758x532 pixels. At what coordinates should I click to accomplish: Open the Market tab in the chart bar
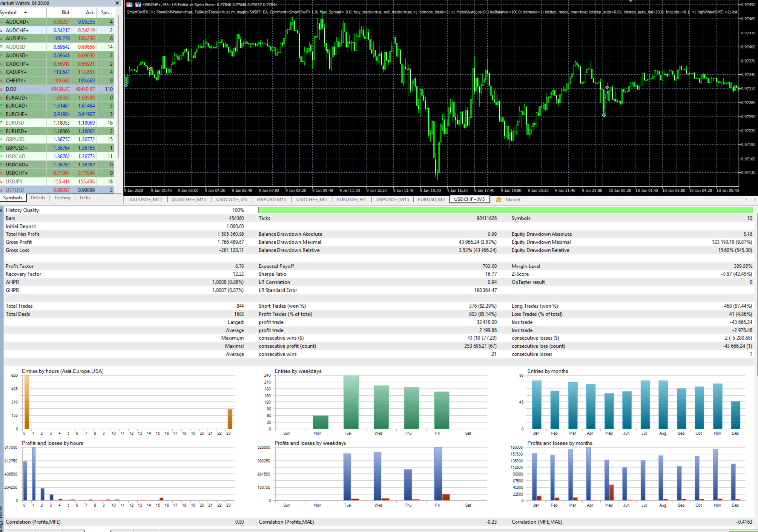click(513, 199)
